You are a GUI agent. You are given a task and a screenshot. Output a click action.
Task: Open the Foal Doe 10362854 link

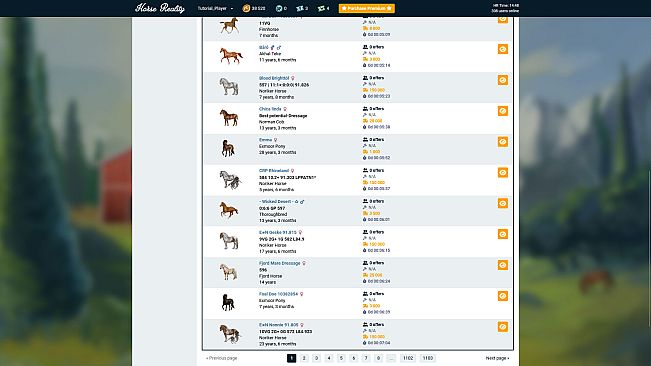[278, 294]
